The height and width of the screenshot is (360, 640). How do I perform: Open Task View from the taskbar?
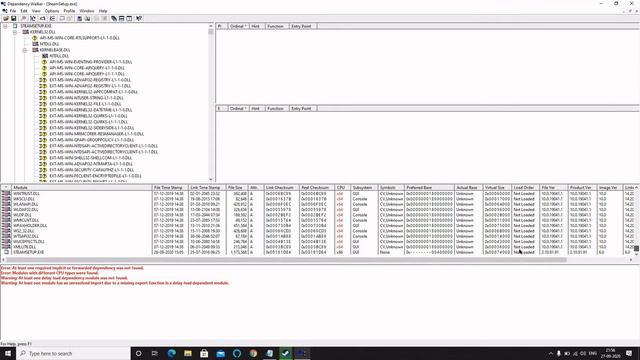[155, 353]
